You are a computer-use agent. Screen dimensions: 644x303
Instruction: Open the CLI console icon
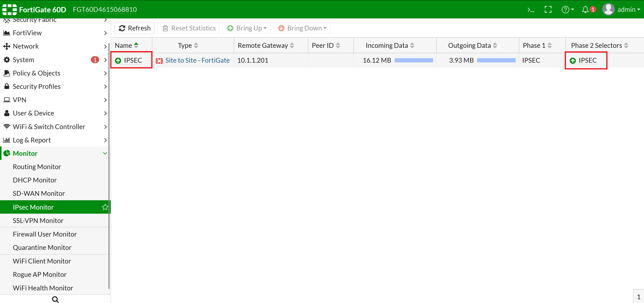coord(531,10)
